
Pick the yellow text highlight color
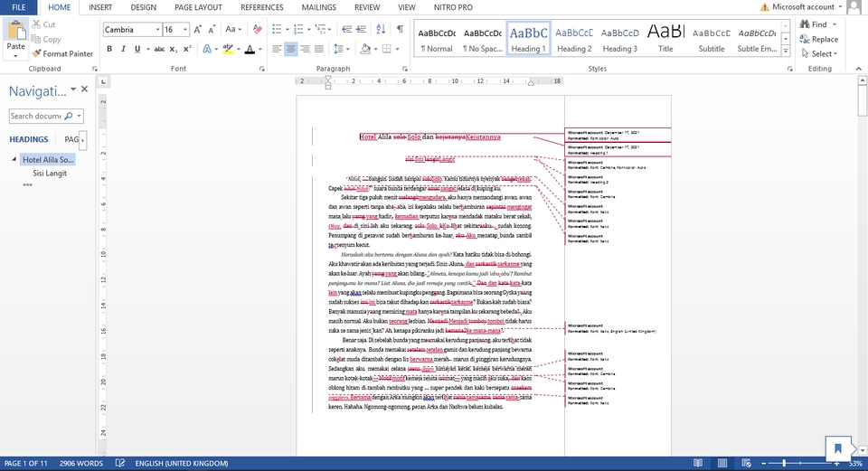pos(228,49)
